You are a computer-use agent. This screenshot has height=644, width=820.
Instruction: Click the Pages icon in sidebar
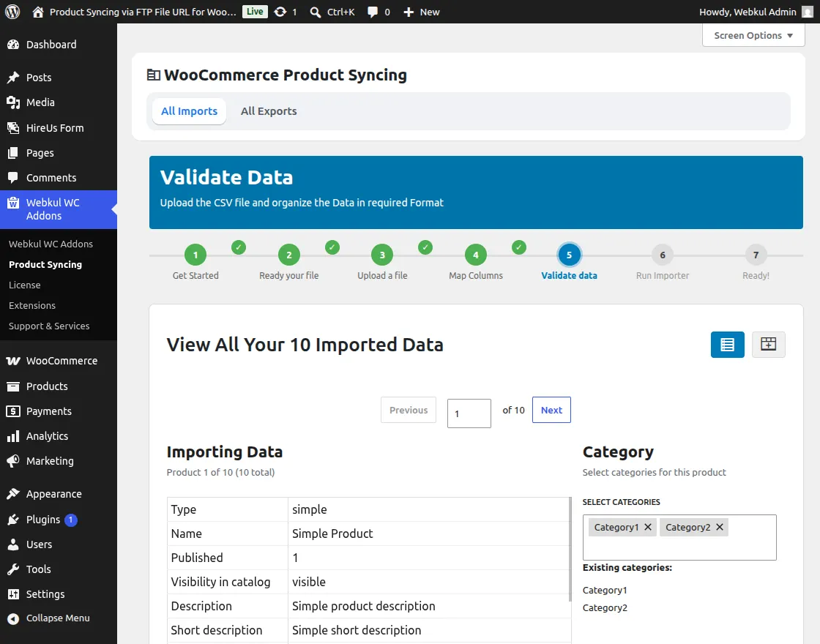[x=13, y=153]
